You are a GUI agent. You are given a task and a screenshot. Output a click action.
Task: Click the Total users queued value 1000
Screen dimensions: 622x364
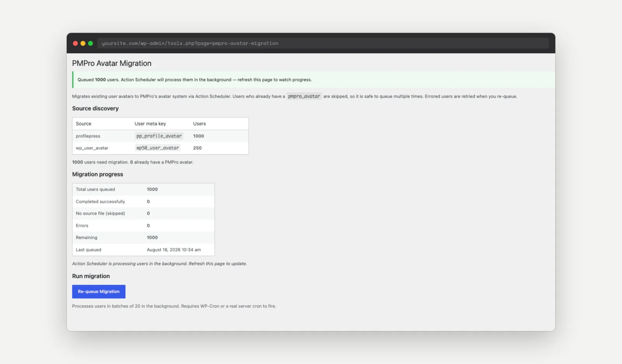[152, 190]
